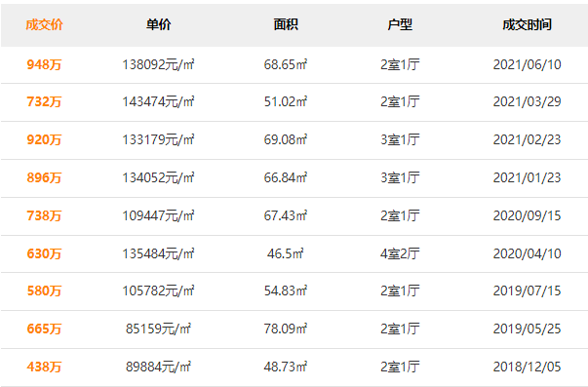Open the 920万 transaction price link
The width and height of the screenshot is (588, 387).
[44, 139]
